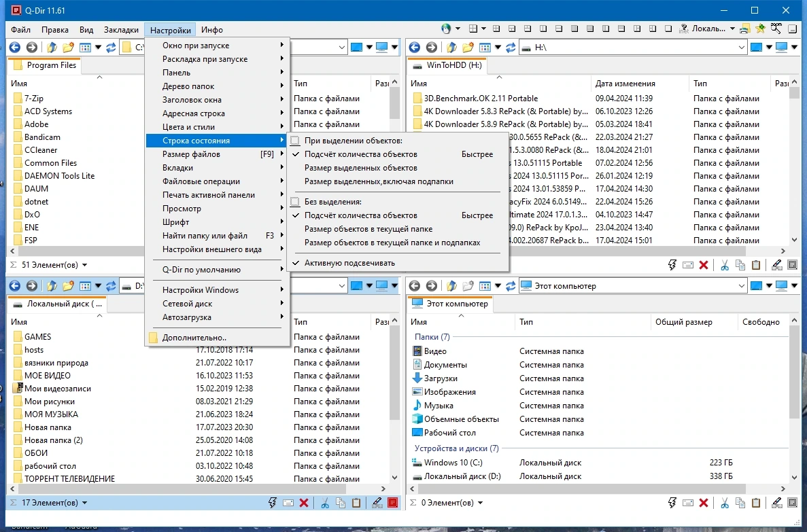807x532 pixels.
Task: Toggle 'Размер выделенных объектов' option
Action: (x=361, y=168)
